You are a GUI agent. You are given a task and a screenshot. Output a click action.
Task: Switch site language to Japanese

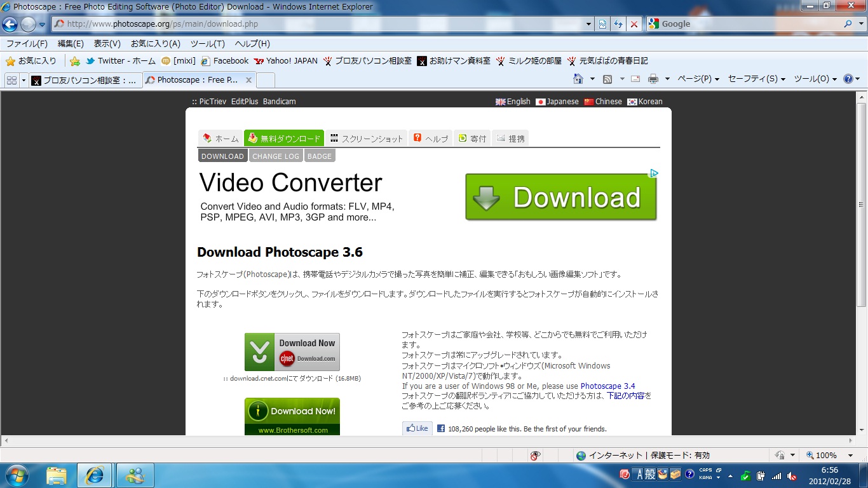click(x=557, y=102)
